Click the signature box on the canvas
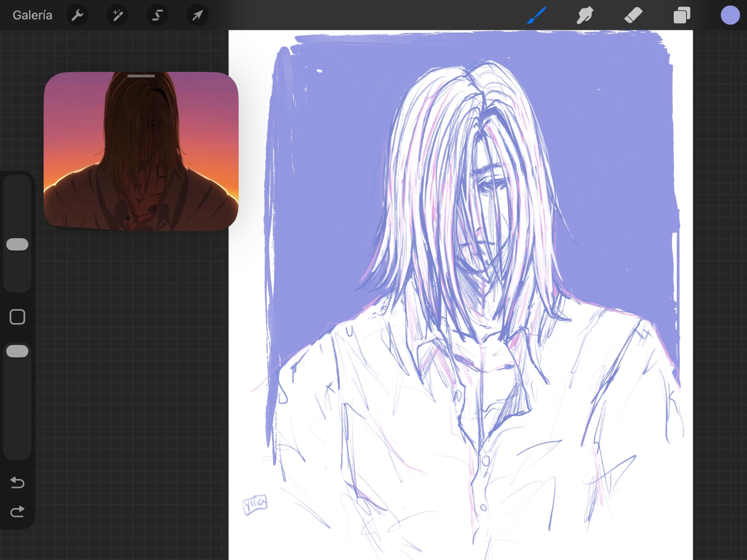Viewport: 747px width, 560px height. (255, 504)
